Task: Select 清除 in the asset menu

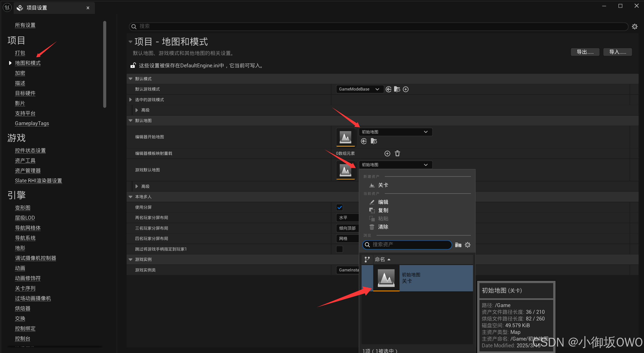Action: point(383,227)
